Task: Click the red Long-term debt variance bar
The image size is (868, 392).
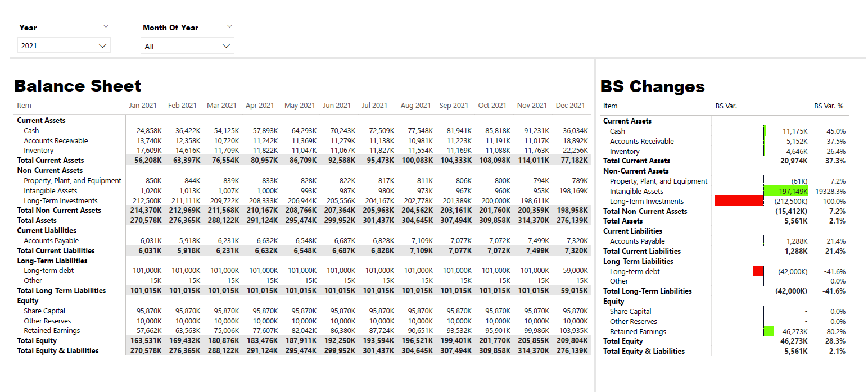Action: [758, 271]
